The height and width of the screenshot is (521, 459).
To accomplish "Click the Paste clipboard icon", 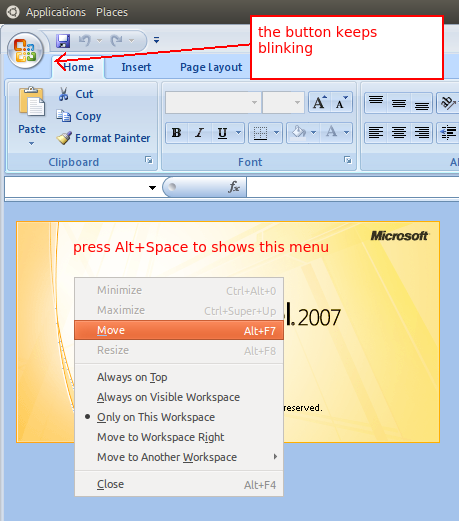I will click(32, 101).
